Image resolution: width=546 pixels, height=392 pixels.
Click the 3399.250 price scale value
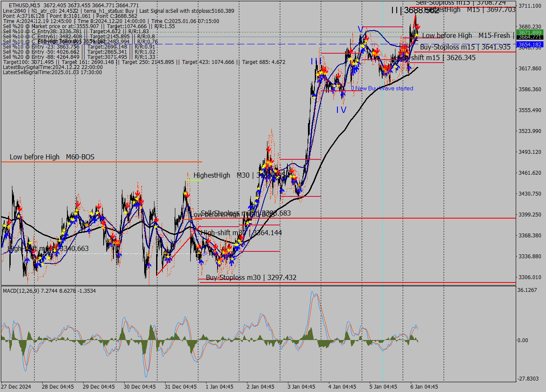[529, 215]
